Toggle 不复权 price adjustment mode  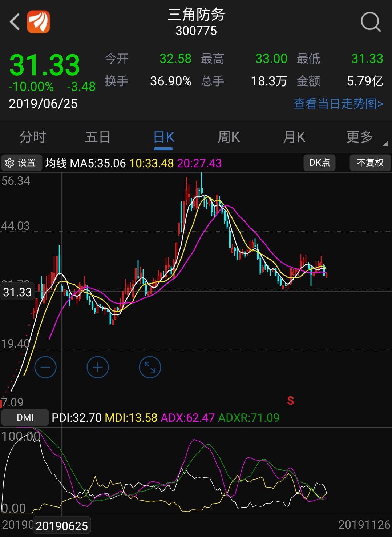pos(370,163)
